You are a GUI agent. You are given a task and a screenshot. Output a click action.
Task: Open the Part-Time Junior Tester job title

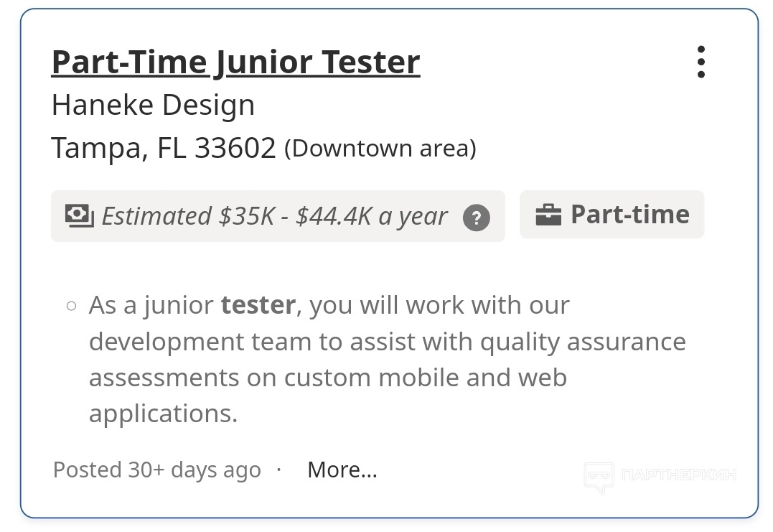tap(235, 62)
